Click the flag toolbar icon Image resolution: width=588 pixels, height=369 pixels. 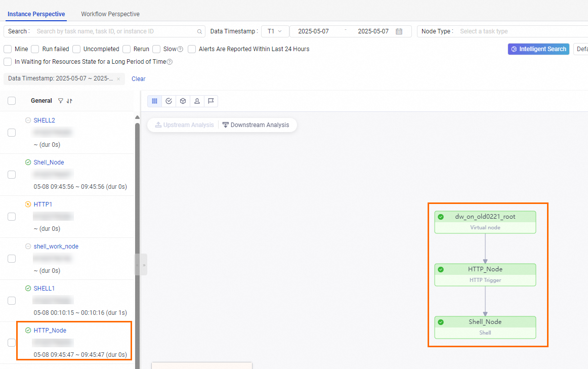(211, 101)
